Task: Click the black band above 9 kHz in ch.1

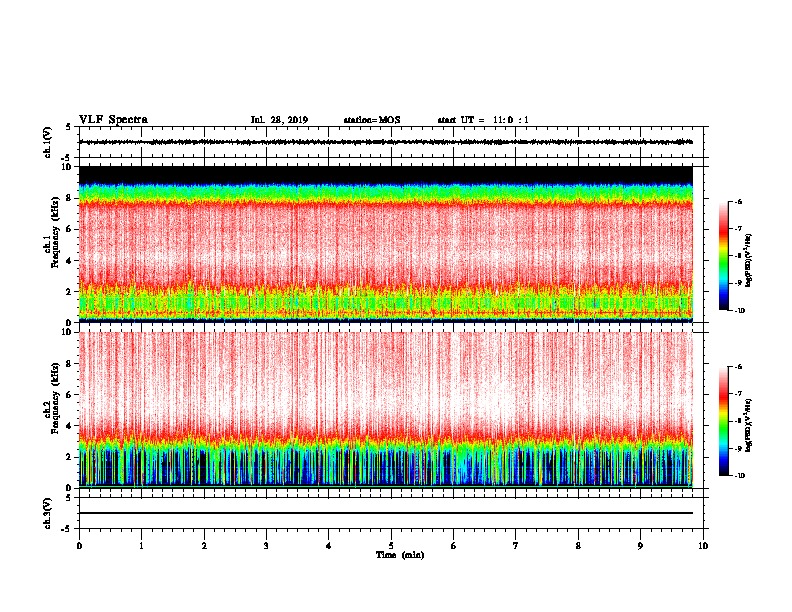Action: pyautogui.click(x=386, y=175)
